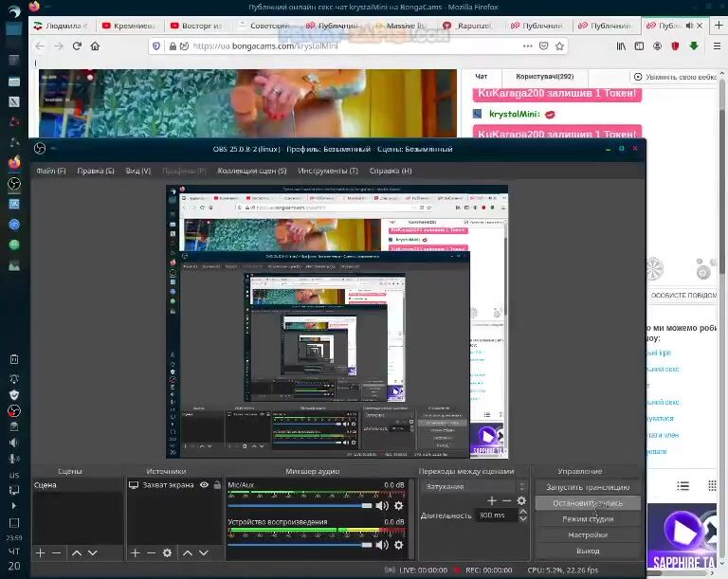Screen dimensions: 728x579
Task: Open OBS Настройки button
Action: coord(587,535)
